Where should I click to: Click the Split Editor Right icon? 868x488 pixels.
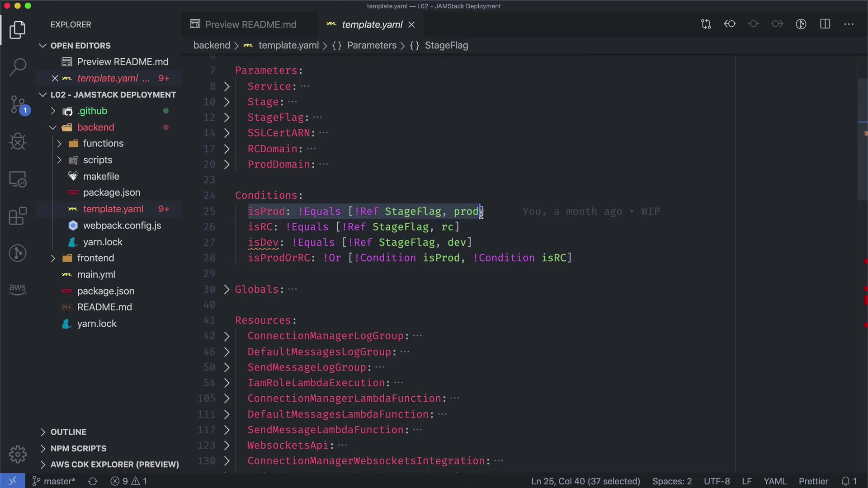coord(825,24)
